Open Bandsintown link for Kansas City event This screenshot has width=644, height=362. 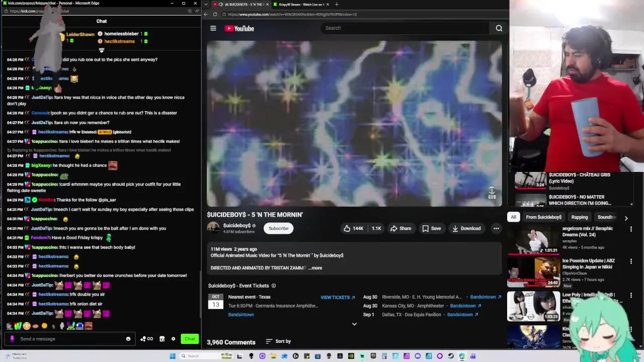pos(465,306)
